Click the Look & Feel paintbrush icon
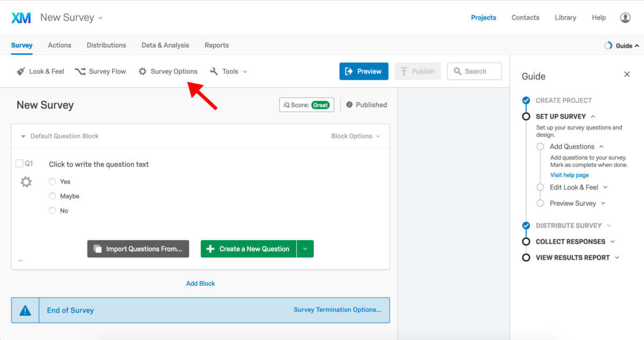Viewport: 644px width, 340px height. pyautogui.click(x=21, y=71)
